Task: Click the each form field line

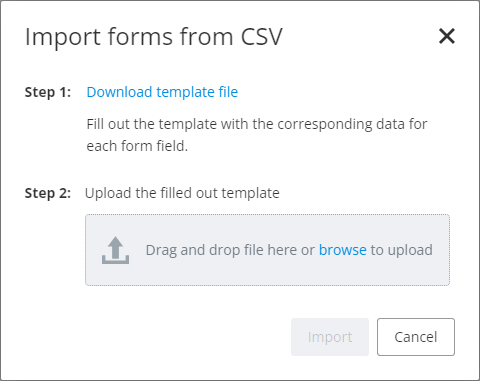Action: [137, 146]
